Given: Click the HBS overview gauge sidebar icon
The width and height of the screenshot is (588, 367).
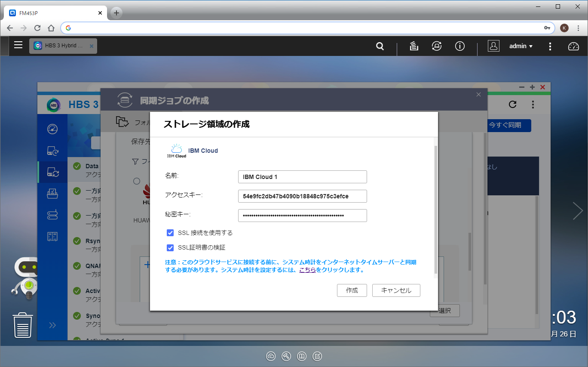Looking at the screenshot, I should 52,129.
